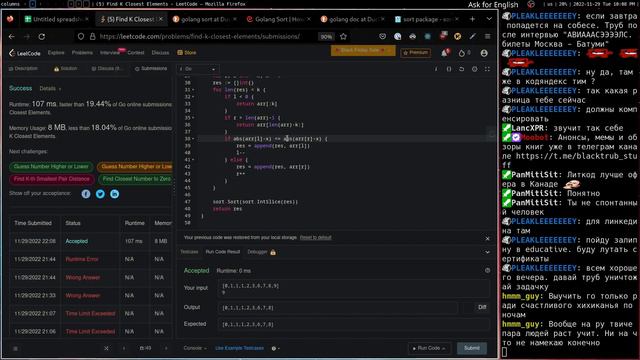Click the LeetCode logo

click(24, 53)
